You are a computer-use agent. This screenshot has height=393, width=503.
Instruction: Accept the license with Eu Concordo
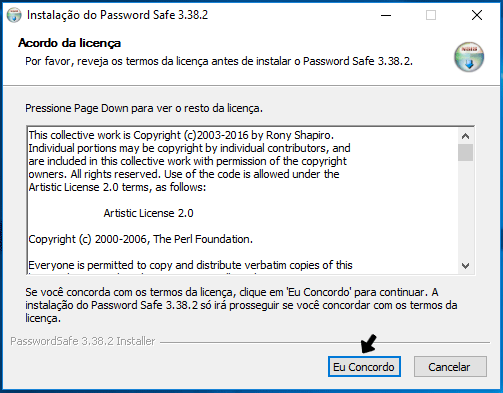(x=364, y=367)
